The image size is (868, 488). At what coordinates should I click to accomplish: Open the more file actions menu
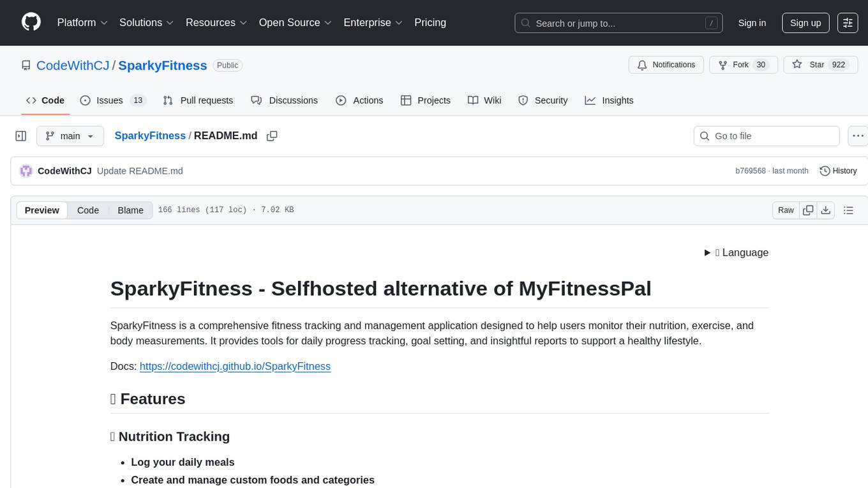pyautogui.click(x=858, y=136)
